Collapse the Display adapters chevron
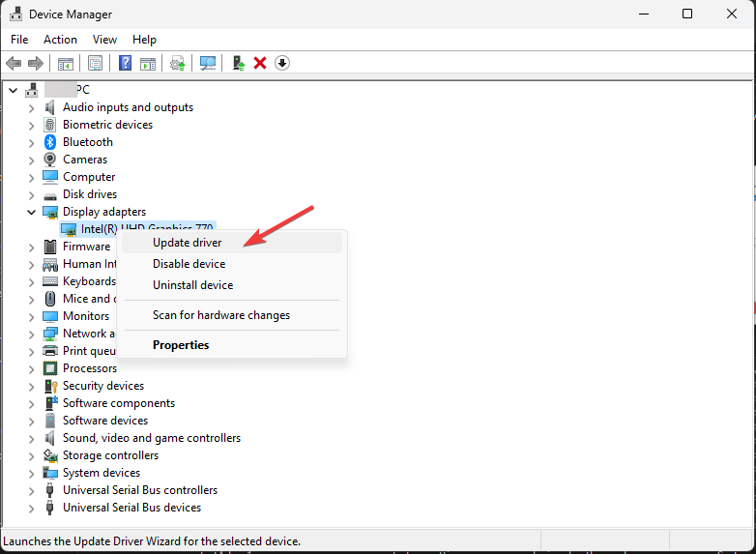This screenshot has width=756, height=554. pyautogui.click(x=31, y=212)
